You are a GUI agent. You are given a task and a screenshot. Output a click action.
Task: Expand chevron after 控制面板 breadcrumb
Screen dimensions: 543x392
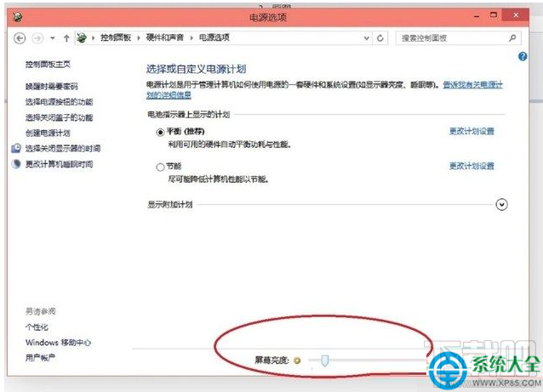point(139,38)
